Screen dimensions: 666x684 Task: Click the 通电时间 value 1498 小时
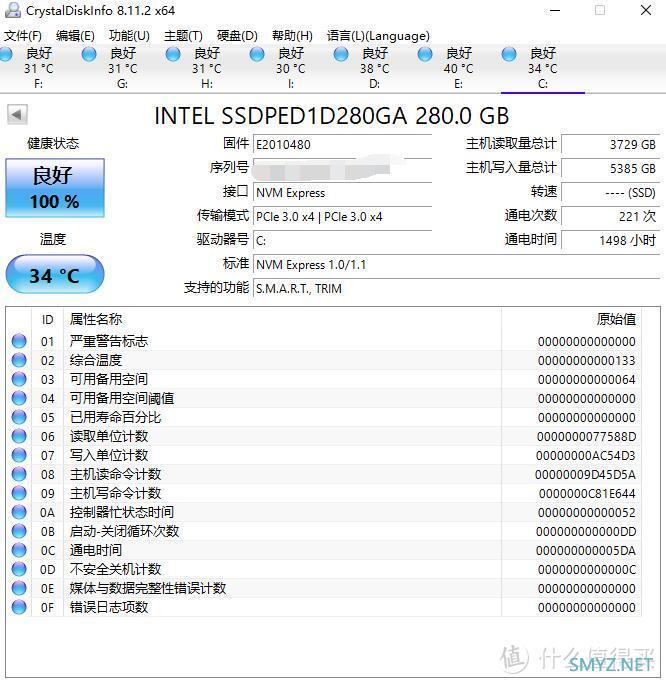[611, 240]
